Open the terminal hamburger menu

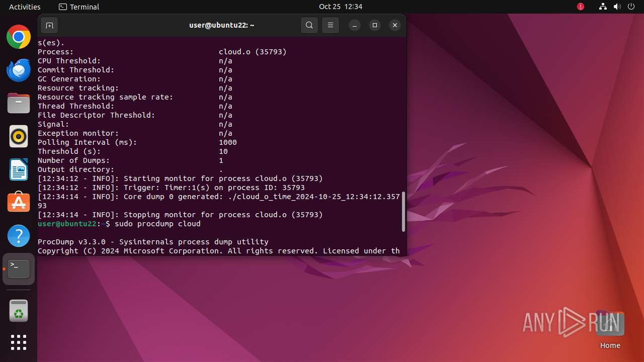pos(331,25)
